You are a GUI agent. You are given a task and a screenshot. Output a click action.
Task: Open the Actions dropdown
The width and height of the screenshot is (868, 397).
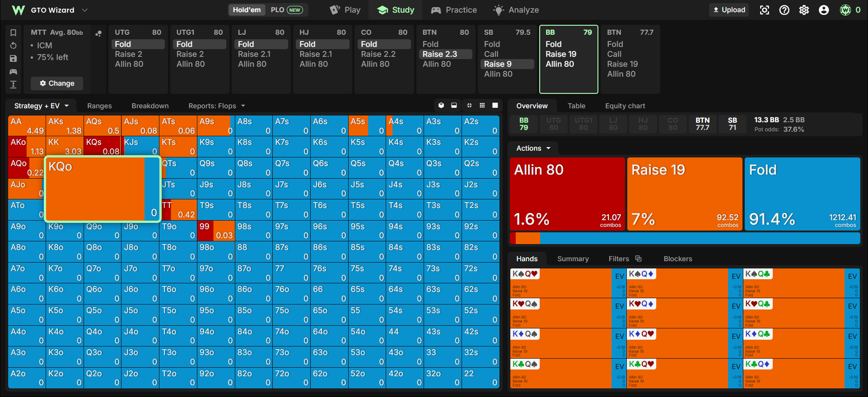(534, 148)
